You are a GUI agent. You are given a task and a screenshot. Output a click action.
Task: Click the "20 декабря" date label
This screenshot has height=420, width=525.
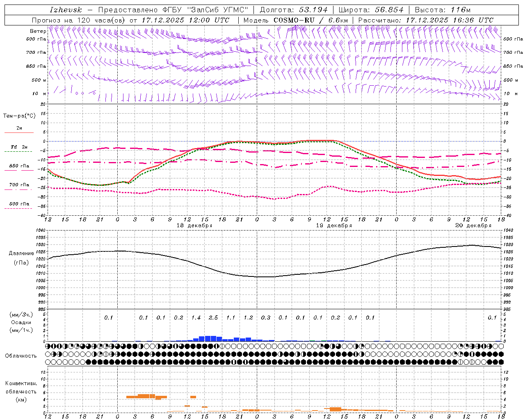point(473,226)
